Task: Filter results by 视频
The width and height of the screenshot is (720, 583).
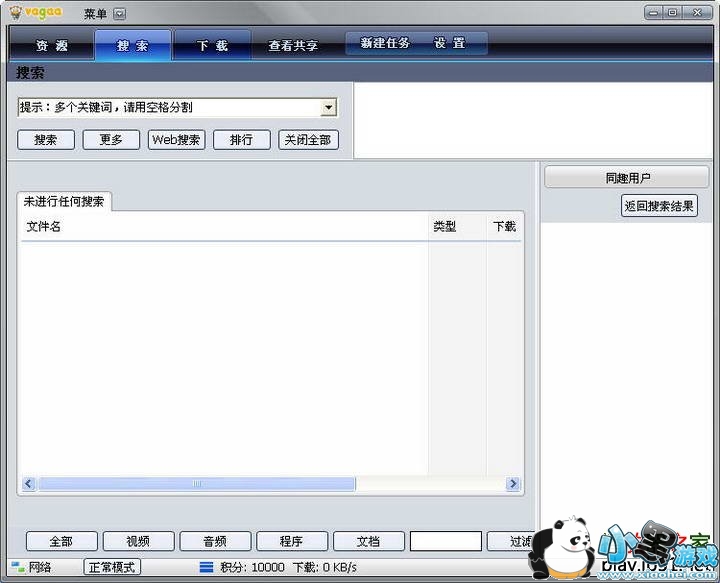Action: (x=138, y=541)
